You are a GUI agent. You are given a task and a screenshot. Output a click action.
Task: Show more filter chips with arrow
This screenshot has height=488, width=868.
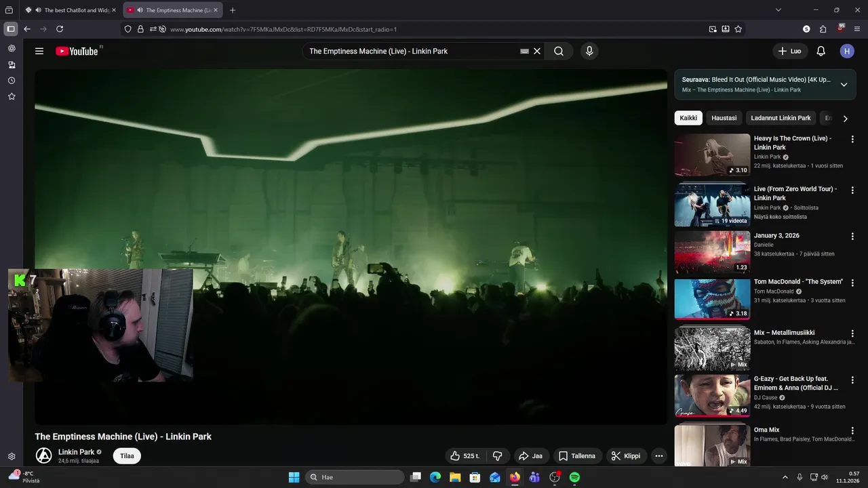click(845, 119)
